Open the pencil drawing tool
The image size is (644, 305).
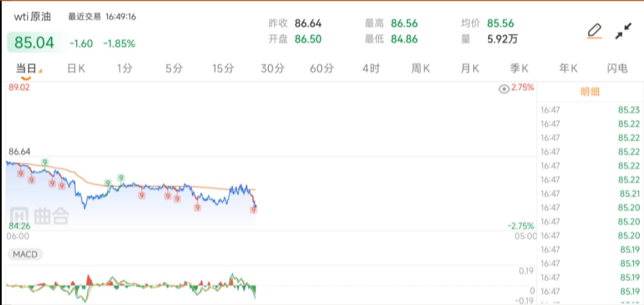click(594, 31)
